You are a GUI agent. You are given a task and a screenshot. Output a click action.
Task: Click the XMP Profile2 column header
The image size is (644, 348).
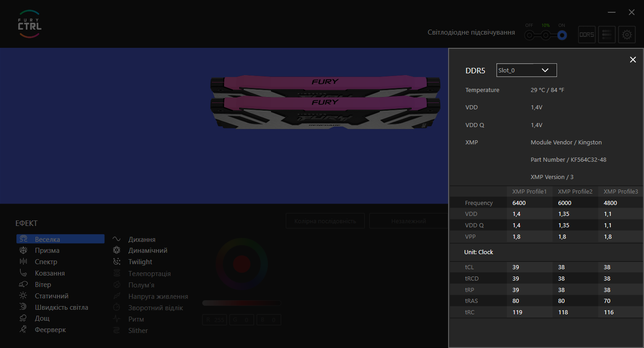click(x=575, y=191)
